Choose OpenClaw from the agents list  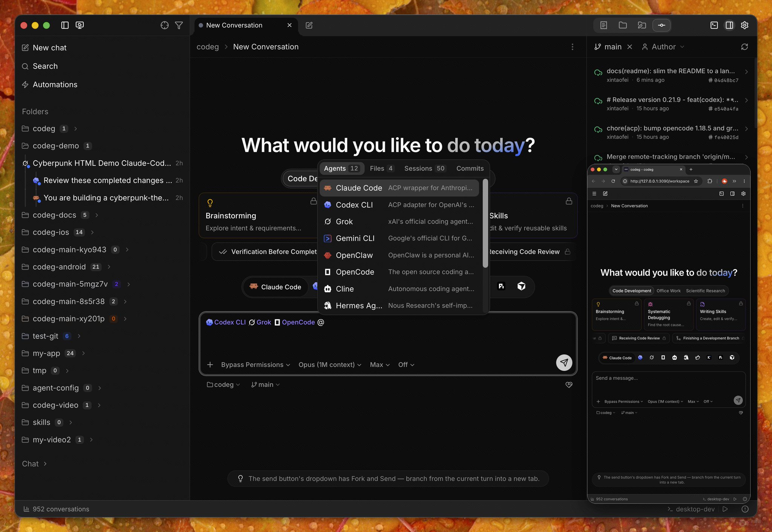pos(399,255)
